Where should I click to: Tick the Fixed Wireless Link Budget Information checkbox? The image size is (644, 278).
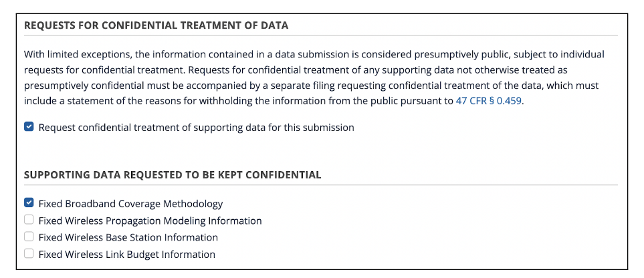click(x=29, y=254)
